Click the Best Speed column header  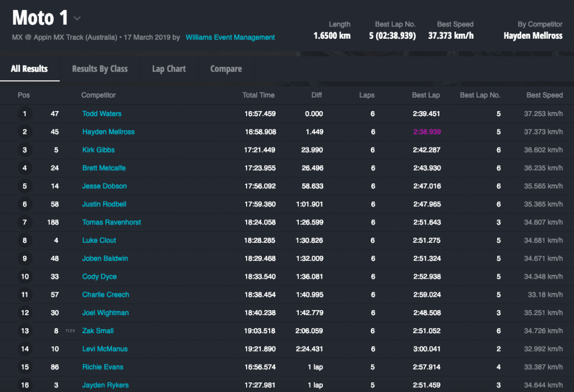tap(544, 95)
